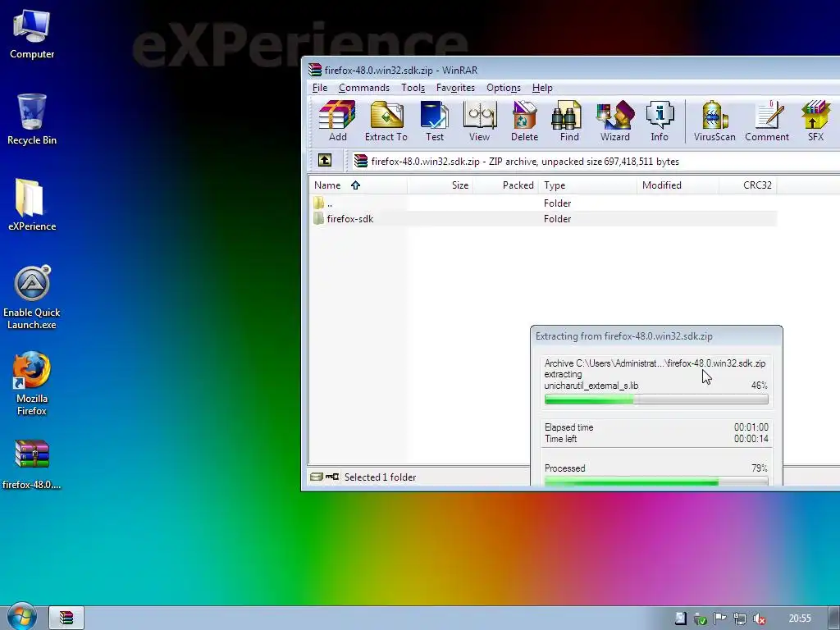This screenshot has height=630, width=840.
Task: Select Enable Quick Launch.exe desktop icon
Action: point(32,297)
